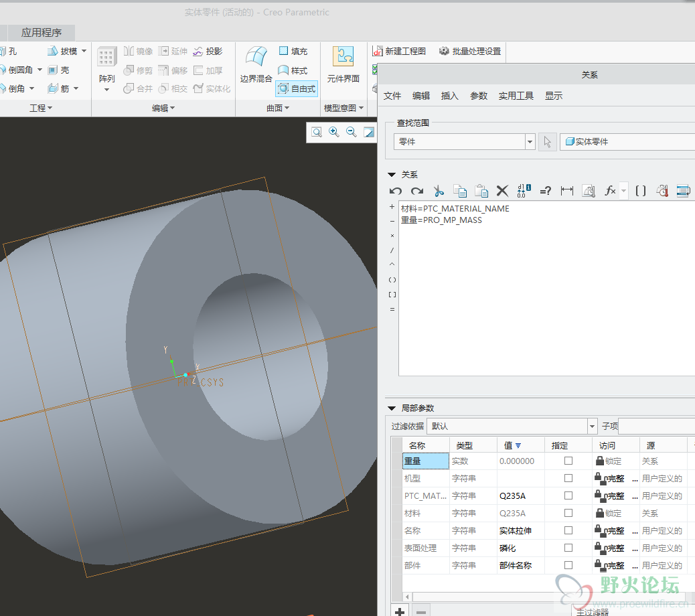Open the 参数 menu in relations dialog
The width and height of the screenshot is (695, 616).
point(479,96)
